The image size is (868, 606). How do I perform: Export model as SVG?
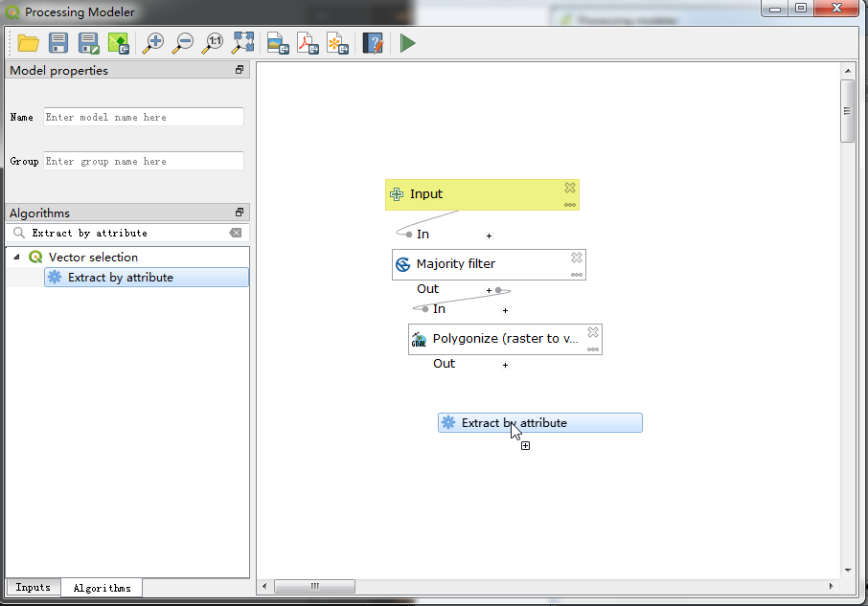pyautogui.click(x=337, y=43)
